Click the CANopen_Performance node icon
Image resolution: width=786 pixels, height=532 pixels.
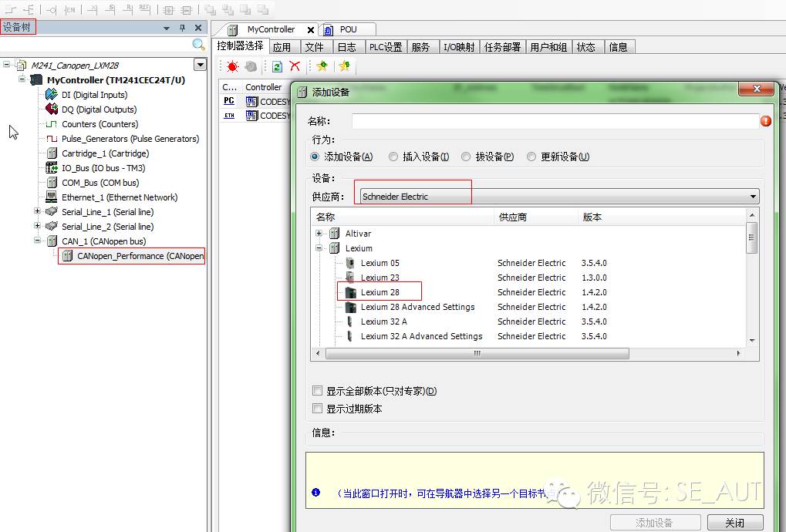(x=67, y=256)
